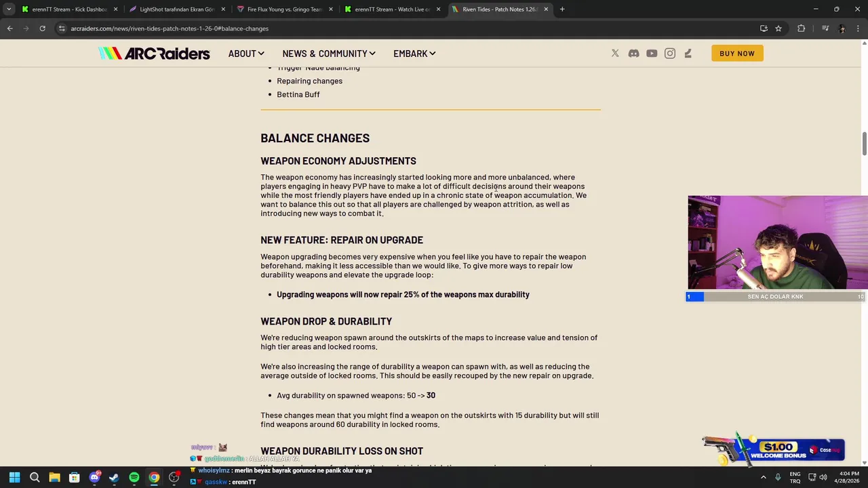Install app icon in address bar
Screen dimensions: 868x488
click(x=764, y=28)
